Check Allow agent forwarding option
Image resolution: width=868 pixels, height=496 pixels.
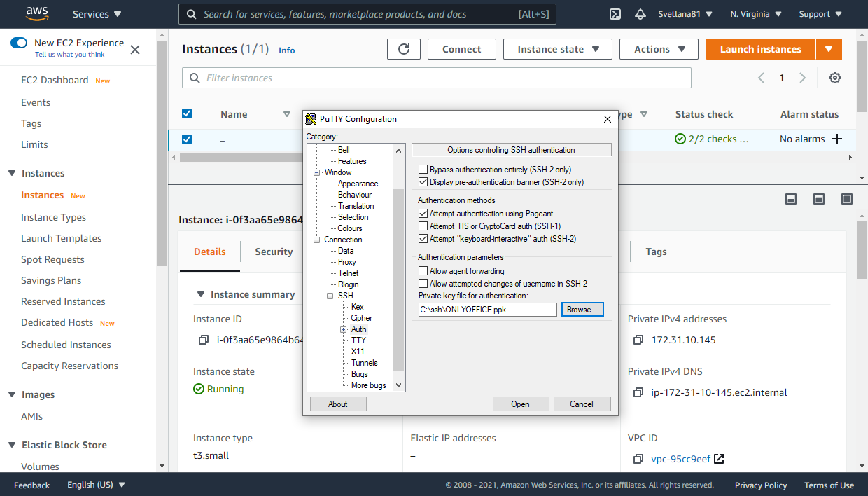423,271
